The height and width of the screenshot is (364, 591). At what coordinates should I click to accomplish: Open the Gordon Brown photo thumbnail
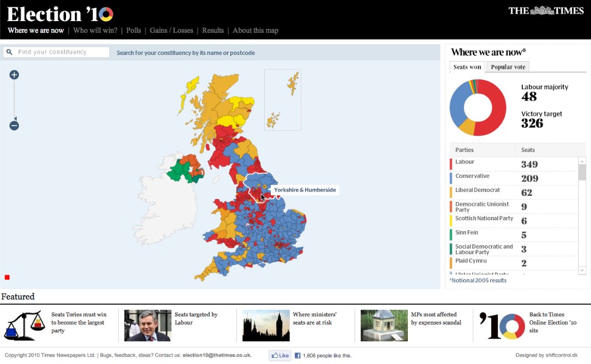pyautogui.click(x=148, y=326)
